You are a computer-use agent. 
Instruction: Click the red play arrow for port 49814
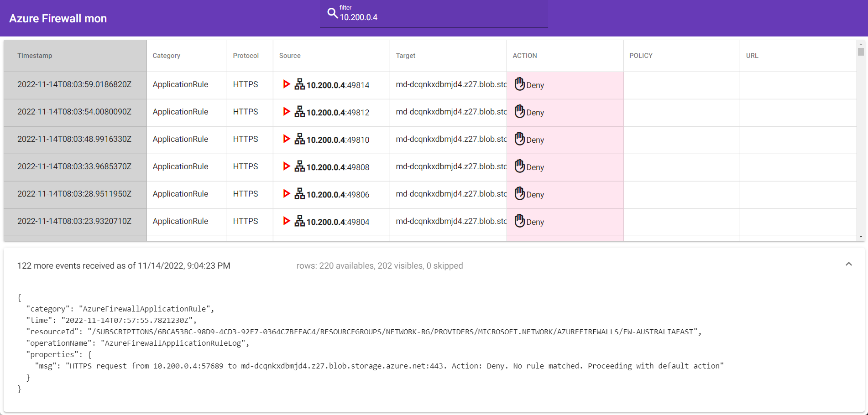click(287, 84)
